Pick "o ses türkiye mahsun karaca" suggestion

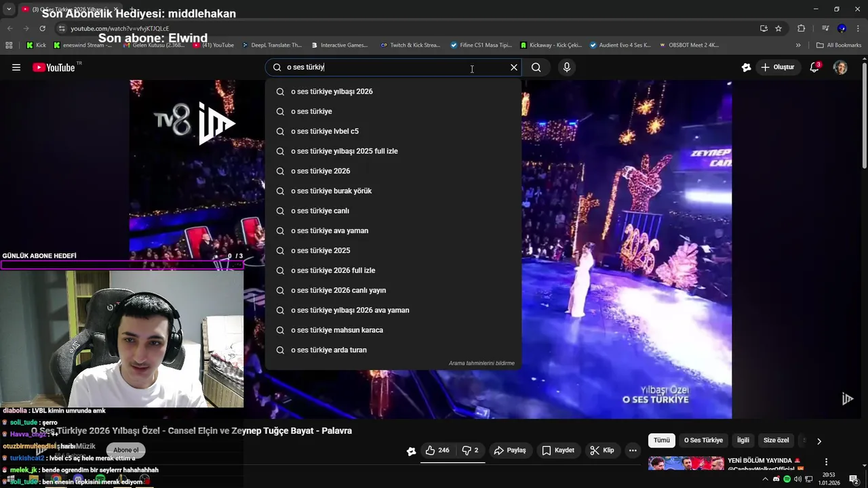[x=393, y=330]
